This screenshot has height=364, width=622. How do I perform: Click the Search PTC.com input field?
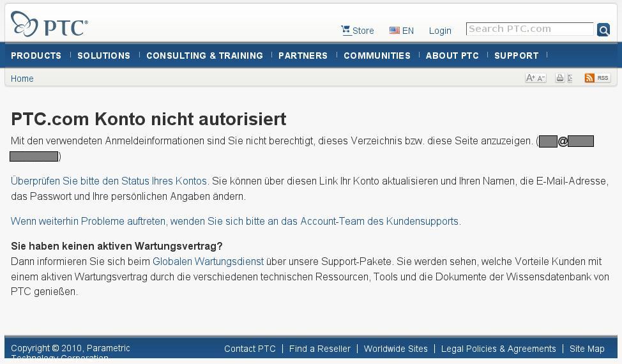click(529, 29)
